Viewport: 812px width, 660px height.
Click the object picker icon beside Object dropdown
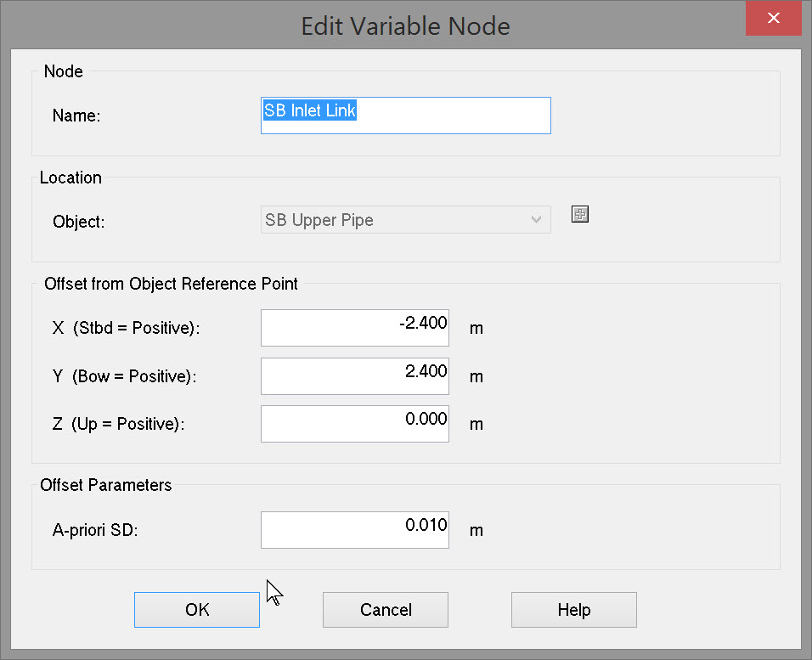(580, 214)
